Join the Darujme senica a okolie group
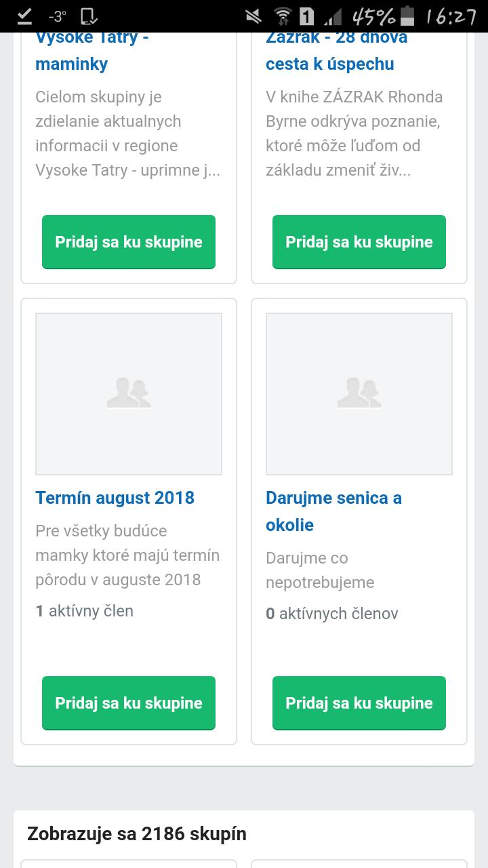 tap(359, 703)
